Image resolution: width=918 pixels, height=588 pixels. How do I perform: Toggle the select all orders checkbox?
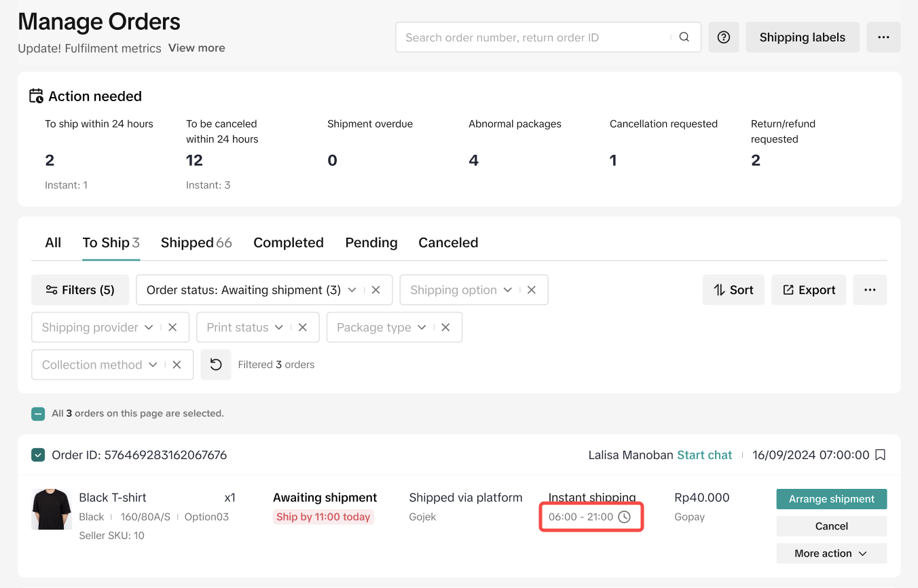click(x=38, y=413)
